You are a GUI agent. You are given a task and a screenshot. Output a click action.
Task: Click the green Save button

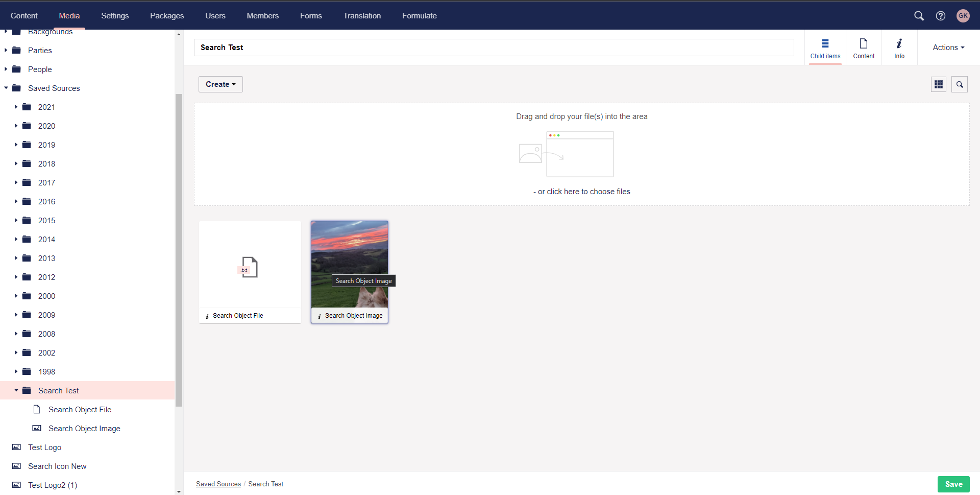point(953,484)
